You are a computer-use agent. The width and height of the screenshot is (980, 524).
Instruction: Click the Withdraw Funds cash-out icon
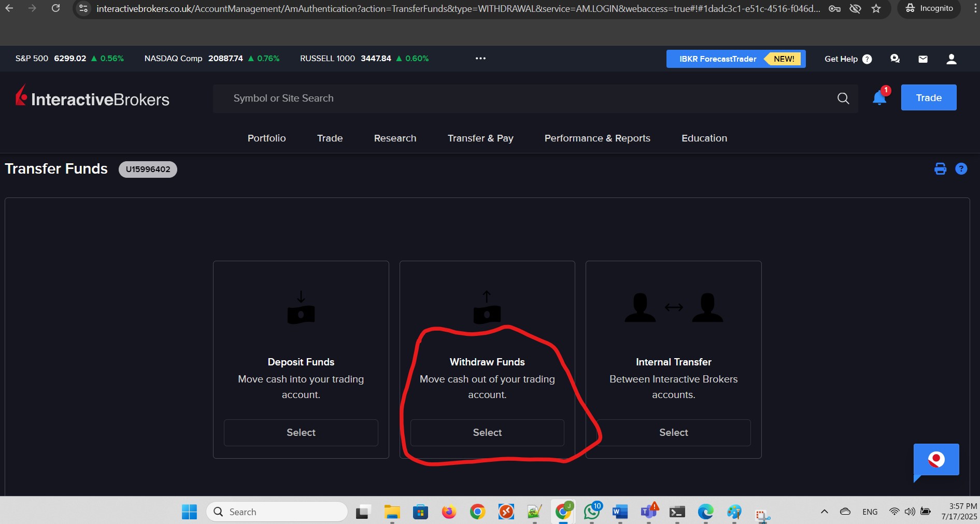coord(487,308)
